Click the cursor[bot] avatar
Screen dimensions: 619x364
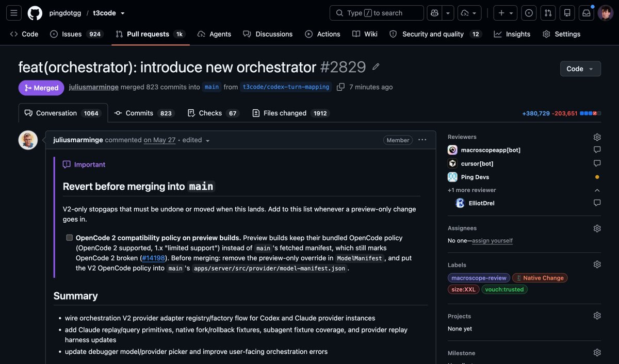point(452,163)
